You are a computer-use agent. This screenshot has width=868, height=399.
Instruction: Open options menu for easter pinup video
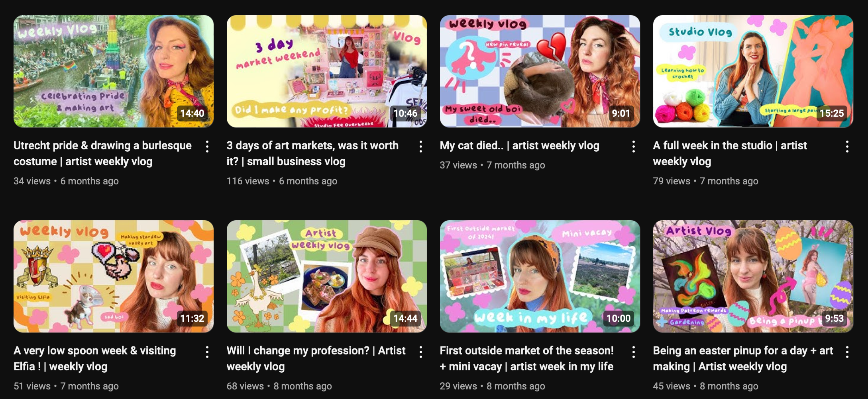[847, 352]
